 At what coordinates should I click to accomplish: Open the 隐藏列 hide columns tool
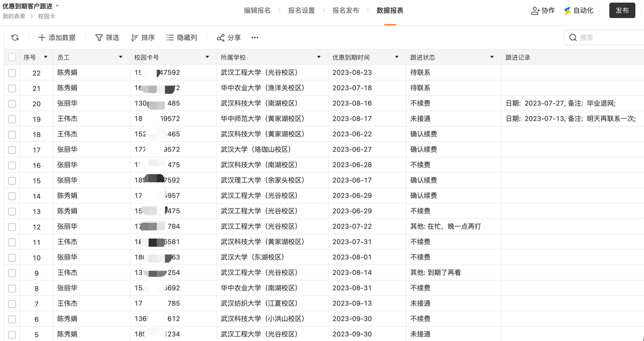click(182, 38)
